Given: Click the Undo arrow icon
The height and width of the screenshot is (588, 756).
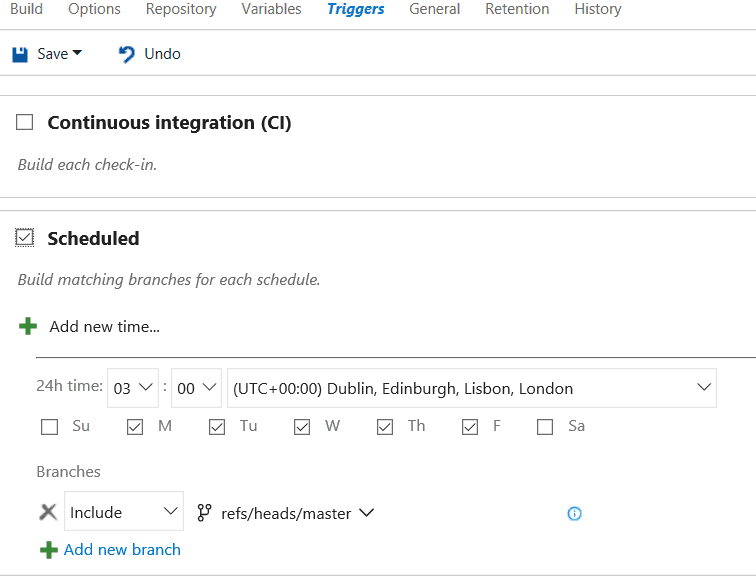Looking at the screenshot, I should (127, 54).
